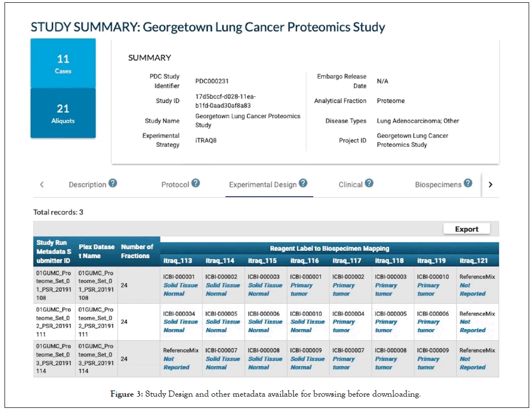Select the Clinical tab
The width and height of the screenshot is (532, 413).
tap(350, 185)
